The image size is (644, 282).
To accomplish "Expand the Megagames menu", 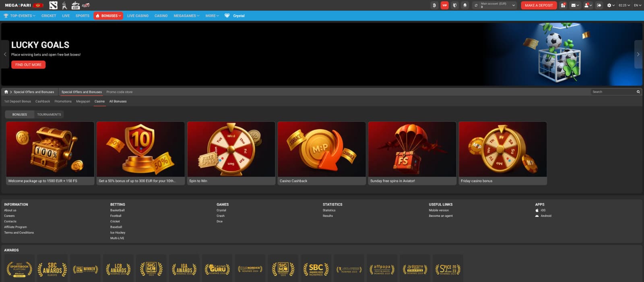I will tap(186, 16).
